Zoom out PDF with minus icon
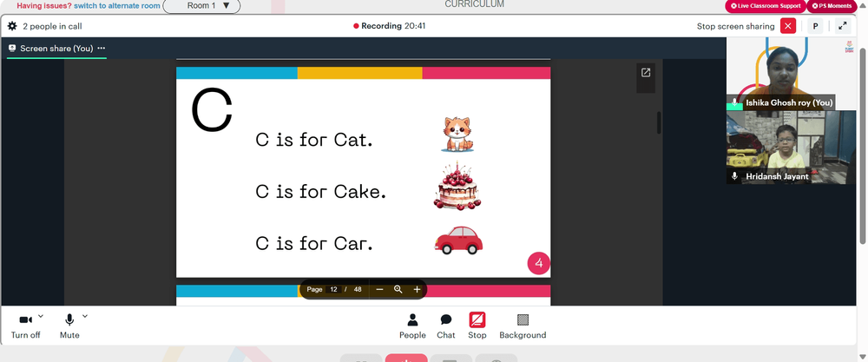This screenshot has height=362, width=868. [x=379, y=289]
